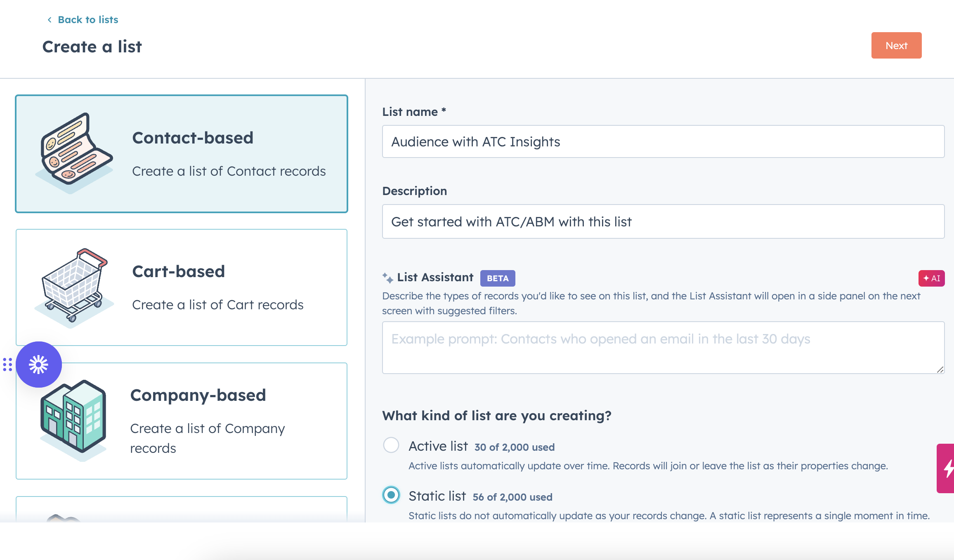Click the red AI sparkle badge

[931, 278]
